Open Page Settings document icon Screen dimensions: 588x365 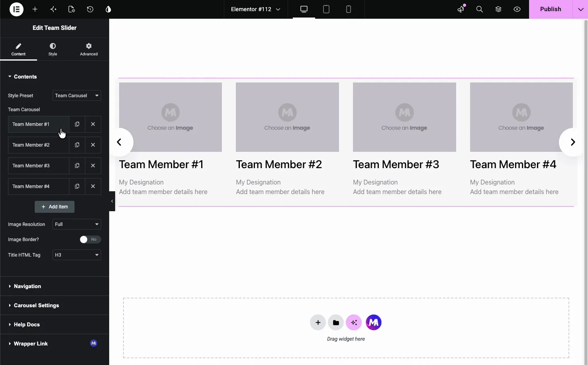(x=72, y=9)
